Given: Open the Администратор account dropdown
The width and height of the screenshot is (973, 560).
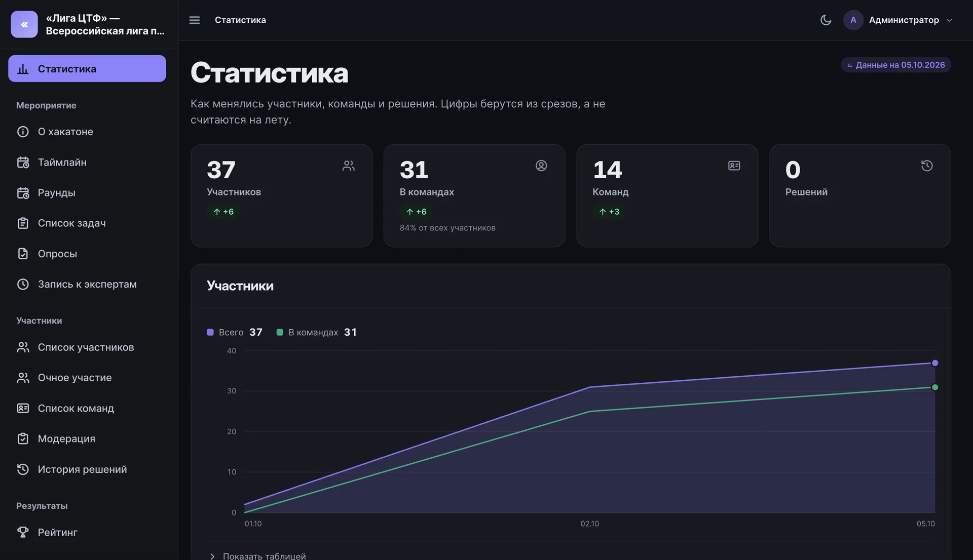Looking at the screenshot, I should (898, 20).
